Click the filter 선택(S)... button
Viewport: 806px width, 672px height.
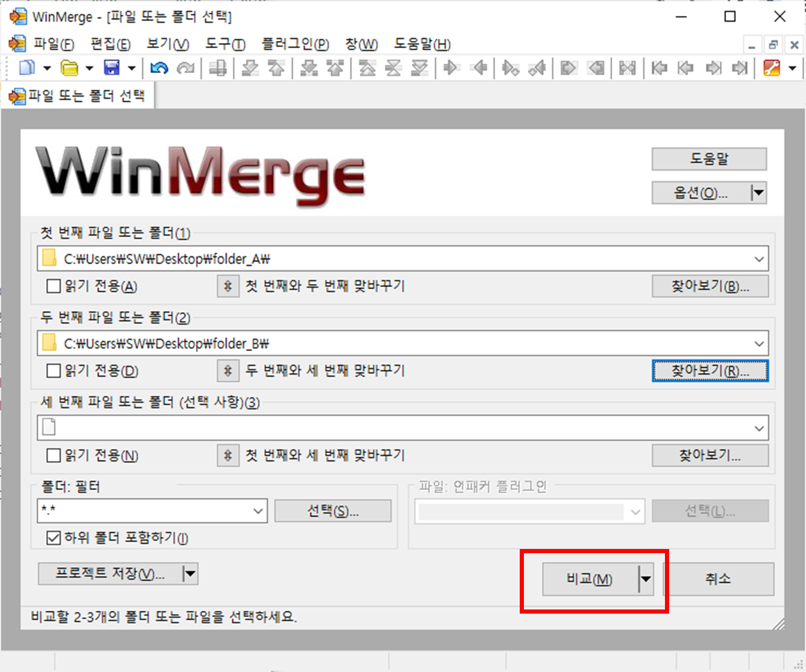333,511
